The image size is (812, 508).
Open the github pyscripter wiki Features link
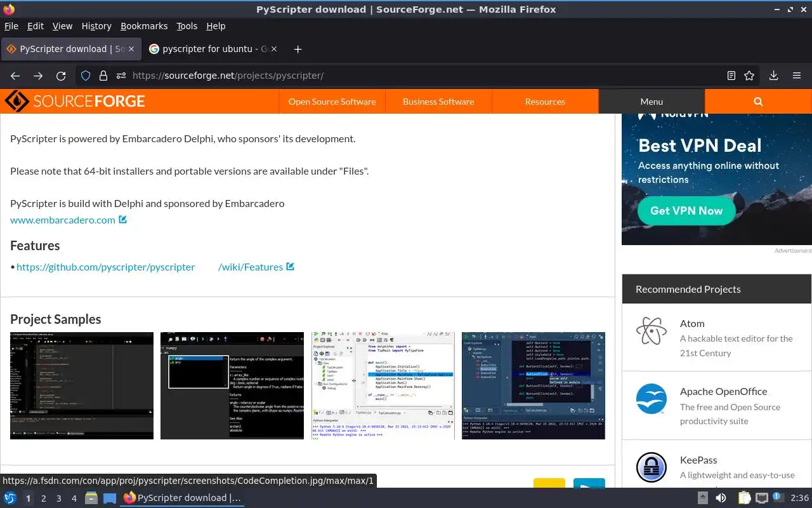[150, 267]
